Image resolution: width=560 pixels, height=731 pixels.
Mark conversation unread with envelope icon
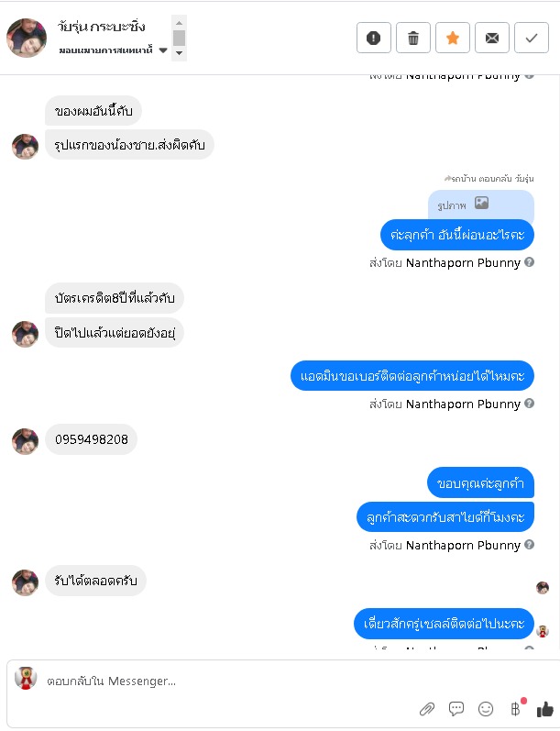pyautogui.click(x=492, y=38)
